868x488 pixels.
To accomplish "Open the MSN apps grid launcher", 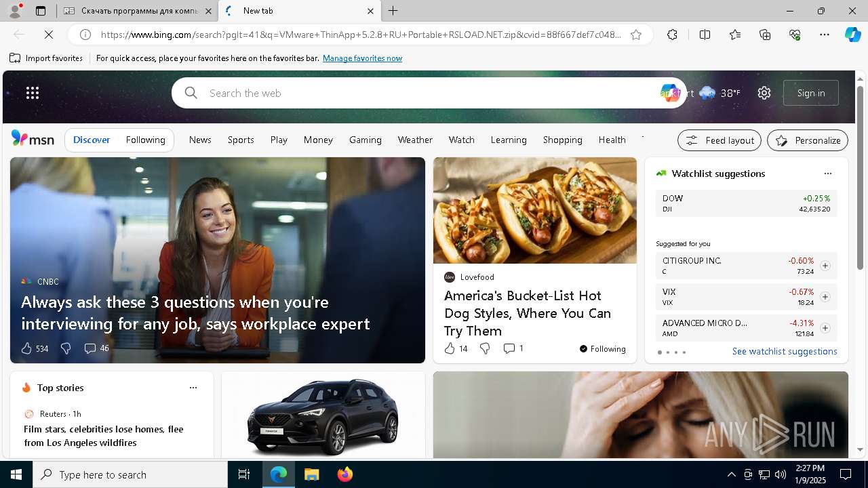I will tap(33, 93).
